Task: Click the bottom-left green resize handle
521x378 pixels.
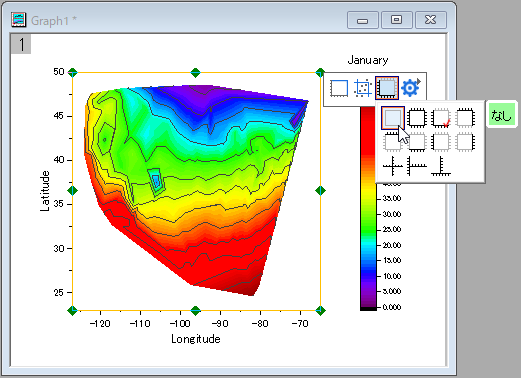Action: click(x=72, y=311)
